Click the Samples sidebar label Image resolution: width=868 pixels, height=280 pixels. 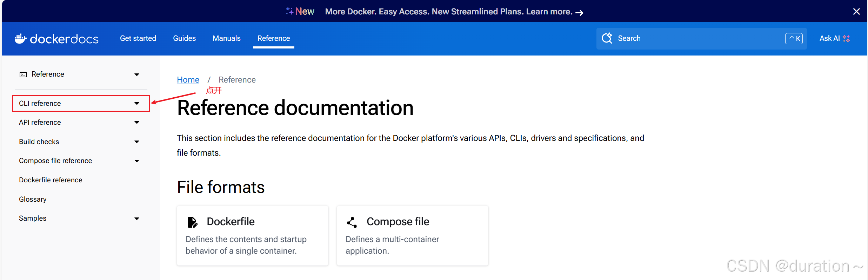point(33,218)
